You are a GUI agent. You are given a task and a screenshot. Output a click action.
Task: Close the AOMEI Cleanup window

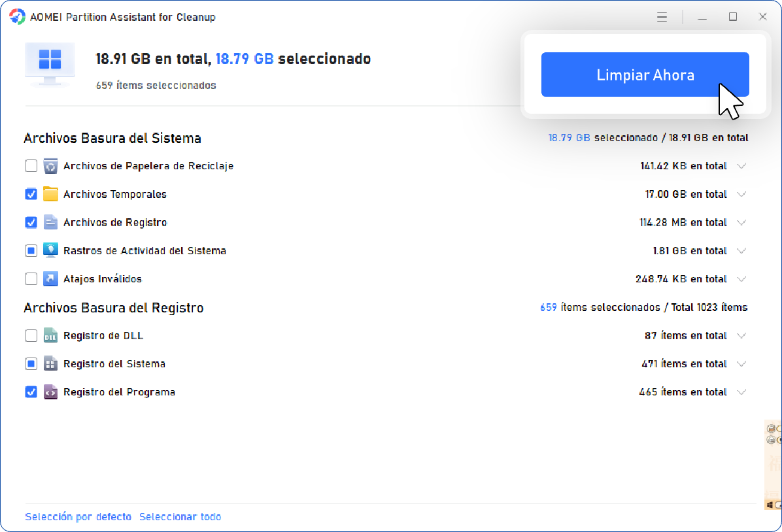762,17
